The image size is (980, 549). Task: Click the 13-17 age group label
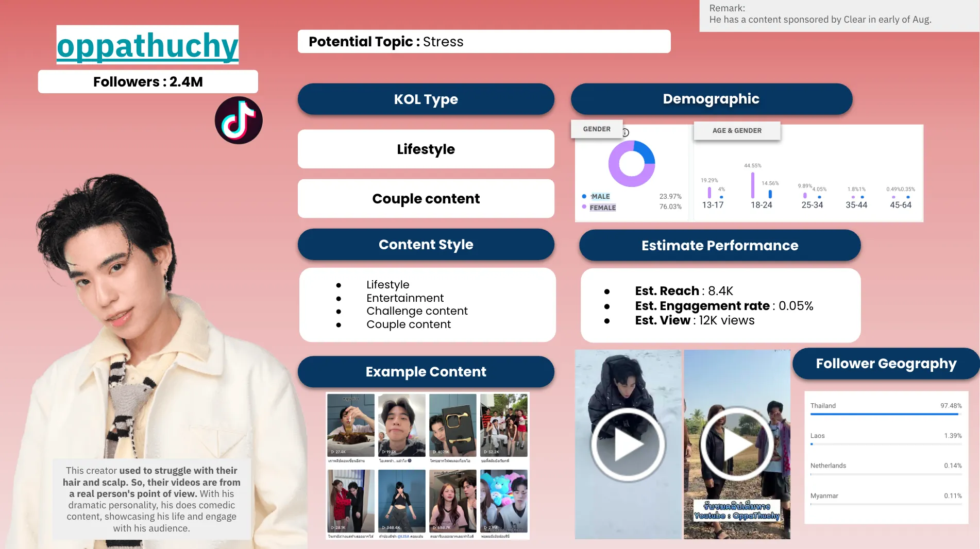tap(713, 205)
